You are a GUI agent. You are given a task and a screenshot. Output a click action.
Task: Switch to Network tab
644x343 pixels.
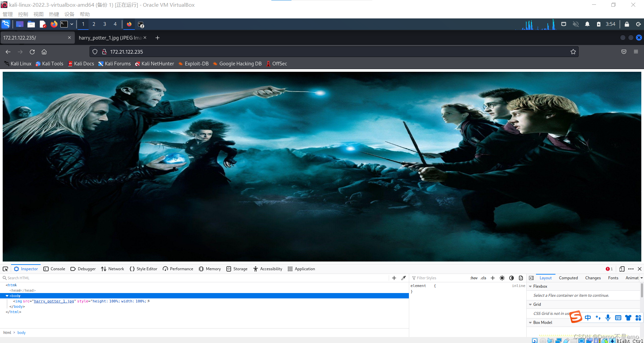tap(112, 269)
